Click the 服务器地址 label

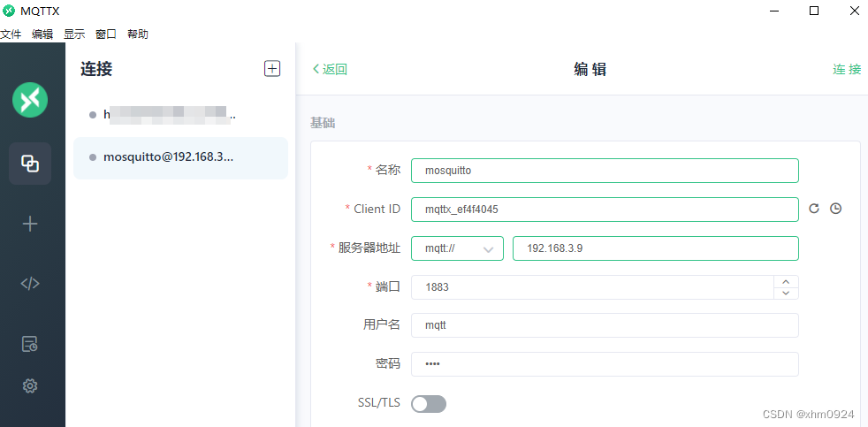click(369, 248)
